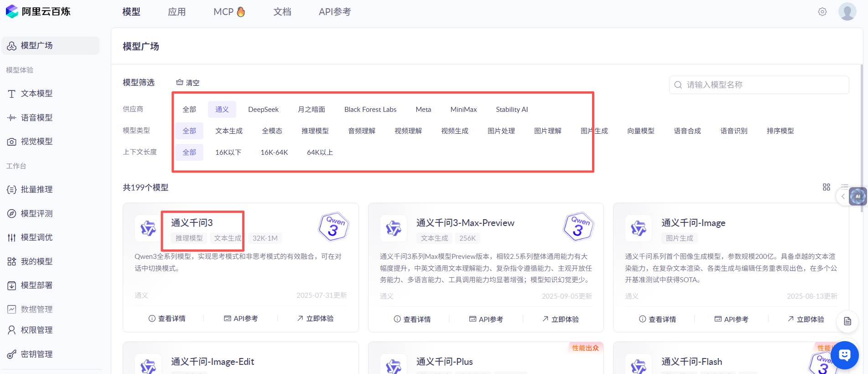Filter providers by Meta
This screenshot has height=374, width=868.
[423, 110]
